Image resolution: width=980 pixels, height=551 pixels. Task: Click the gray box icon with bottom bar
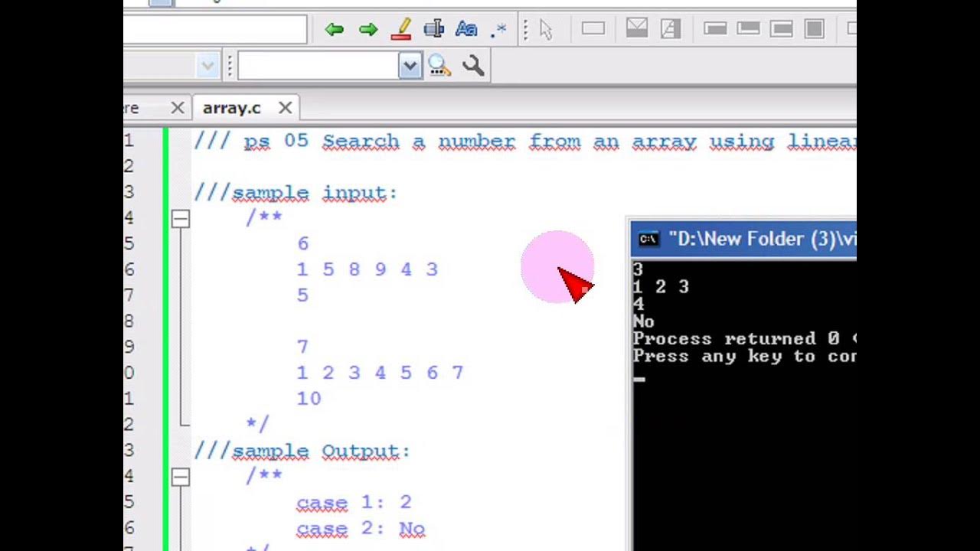[x=748, y=29]
